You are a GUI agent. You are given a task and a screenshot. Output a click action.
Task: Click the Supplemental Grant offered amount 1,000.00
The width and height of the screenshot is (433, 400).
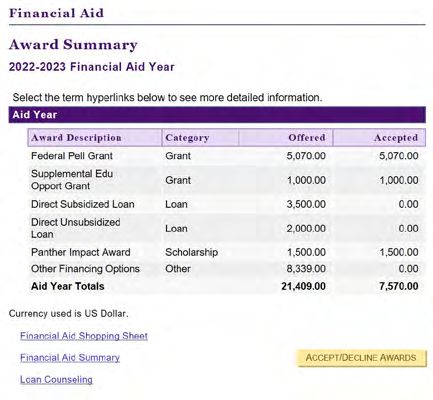(306, 180)
